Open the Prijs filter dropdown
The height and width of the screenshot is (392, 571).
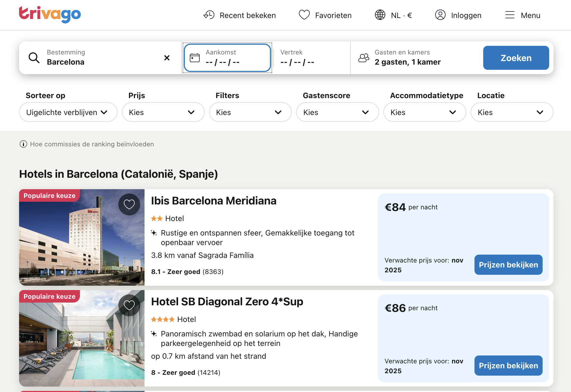[163, 112]
